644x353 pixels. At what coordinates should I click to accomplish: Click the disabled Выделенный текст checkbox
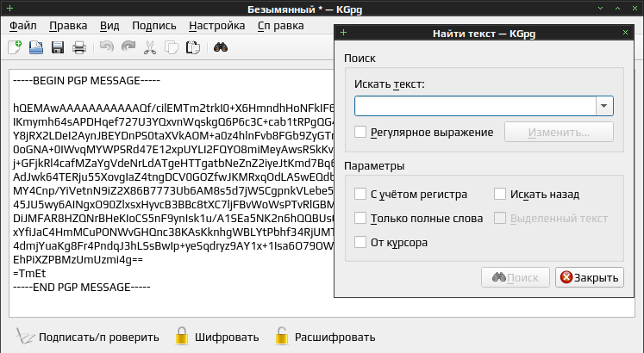500,218
